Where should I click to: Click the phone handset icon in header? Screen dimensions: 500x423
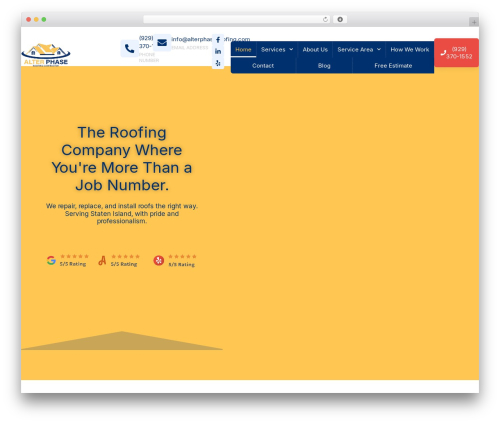tap(129, 49)
